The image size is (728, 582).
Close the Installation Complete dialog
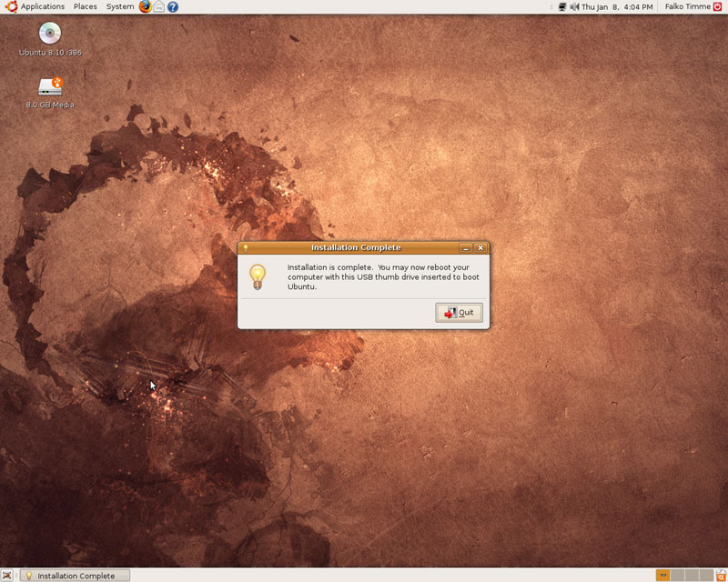(x=480, y=248)
